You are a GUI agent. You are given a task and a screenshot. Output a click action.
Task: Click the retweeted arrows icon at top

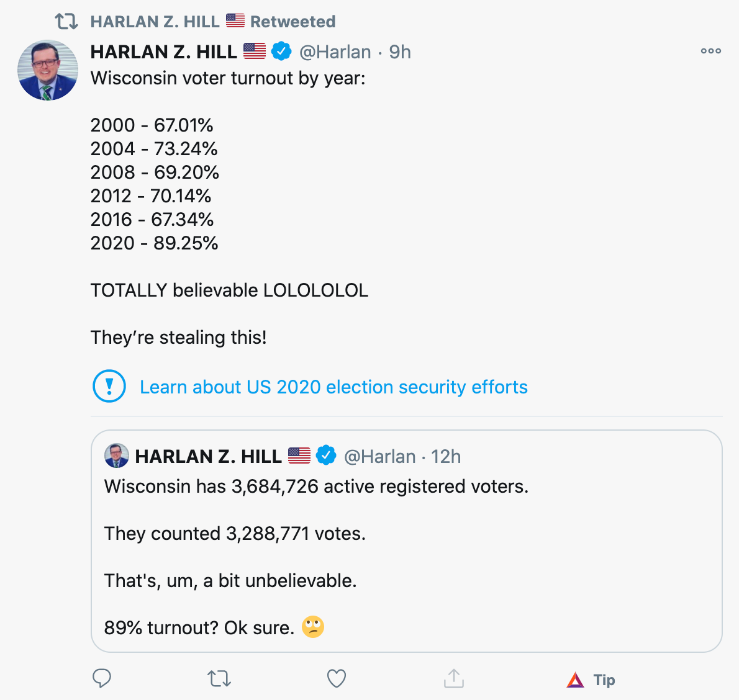pyautogui.click(x=66, y=22)
